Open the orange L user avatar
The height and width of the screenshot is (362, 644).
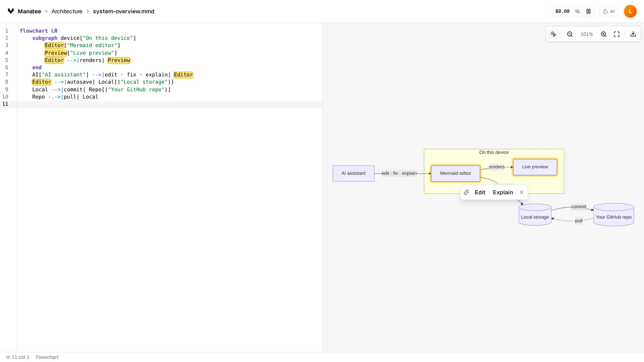[x=630, y=11]
